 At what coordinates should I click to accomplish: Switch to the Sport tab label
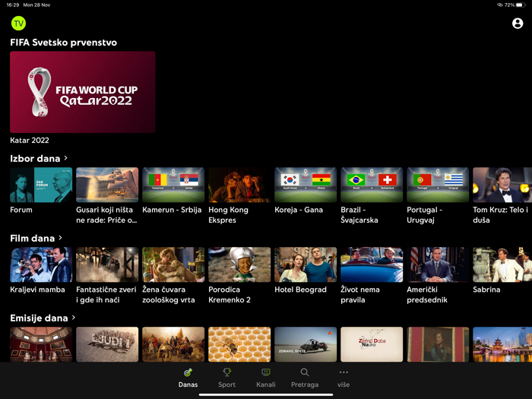(x=227, y=385)
